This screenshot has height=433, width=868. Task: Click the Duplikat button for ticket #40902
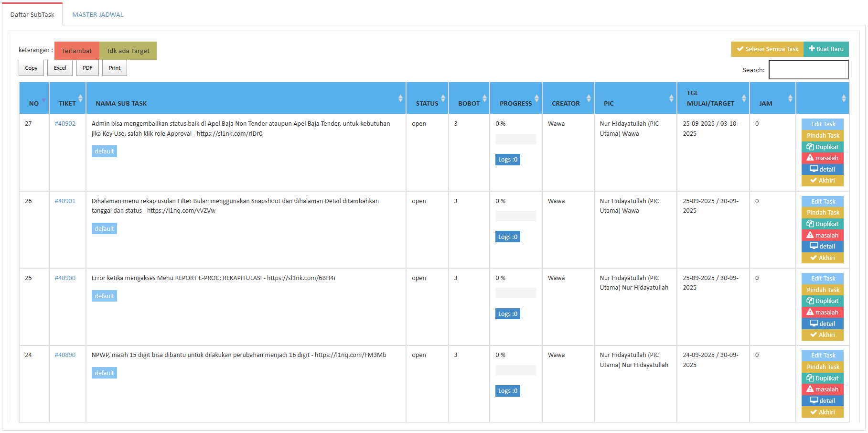click(822, 147)
